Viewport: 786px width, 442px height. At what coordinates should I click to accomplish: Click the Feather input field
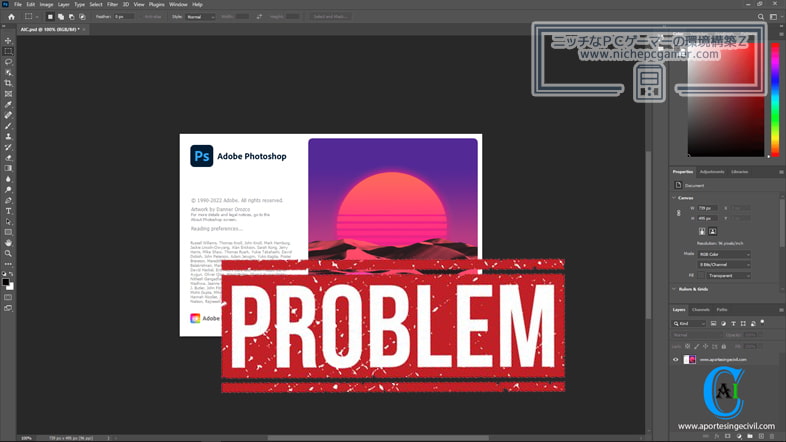point(124,17)
